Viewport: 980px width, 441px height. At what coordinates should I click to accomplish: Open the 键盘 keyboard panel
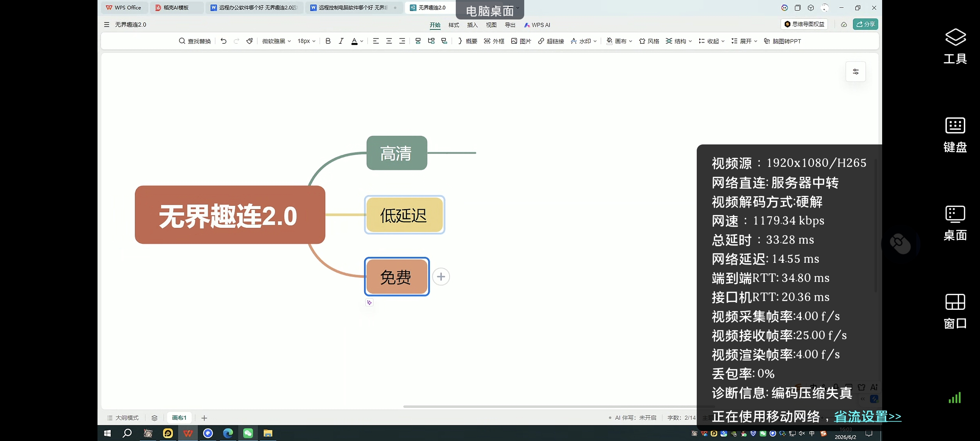pos(955,135)
